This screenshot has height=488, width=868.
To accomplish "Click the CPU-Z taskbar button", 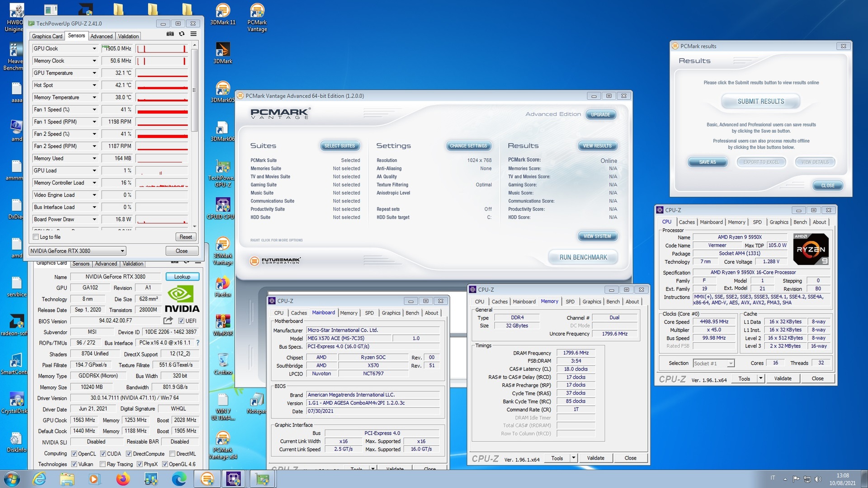I will tap(234, 479).
